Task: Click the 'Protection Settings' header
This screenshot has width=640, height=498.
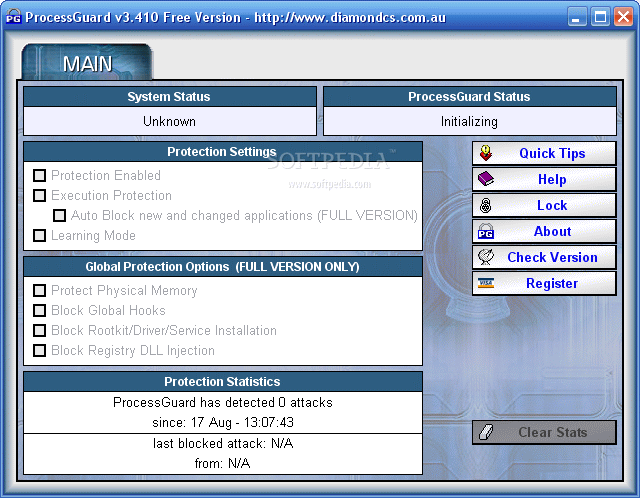Action: click(x=223, y=152)
